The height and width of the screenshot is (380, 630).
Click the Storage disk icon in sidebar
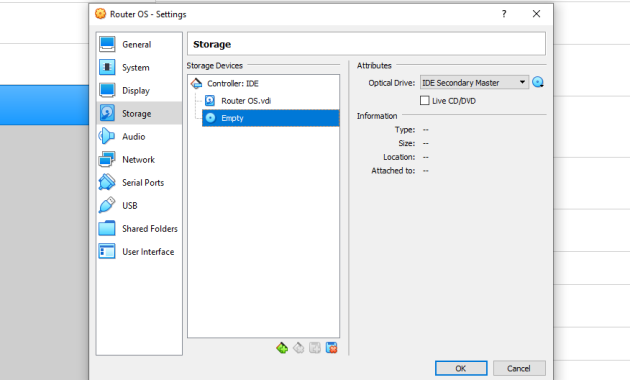click(x=107, y=113)
